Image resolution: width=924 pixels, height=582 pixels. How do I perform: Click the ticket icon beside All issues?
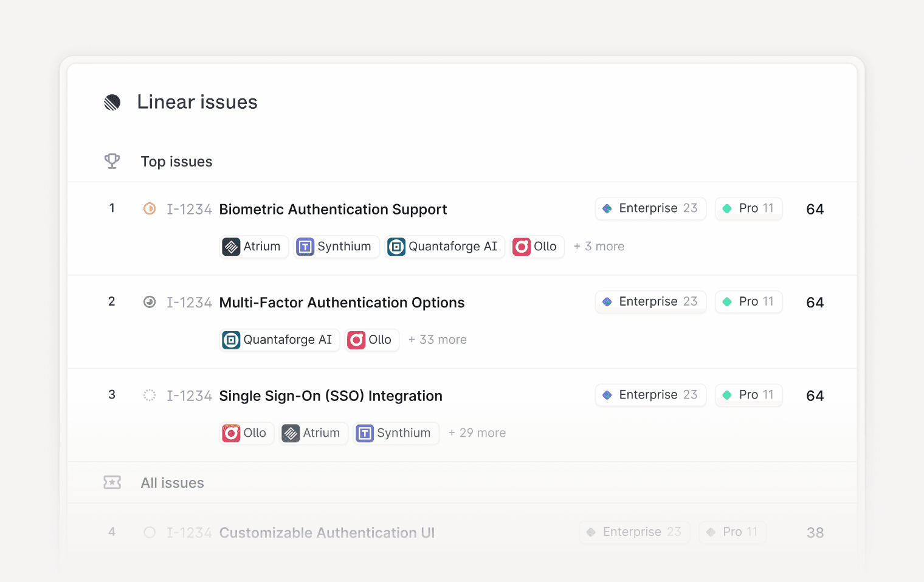[x=112, y=482]
